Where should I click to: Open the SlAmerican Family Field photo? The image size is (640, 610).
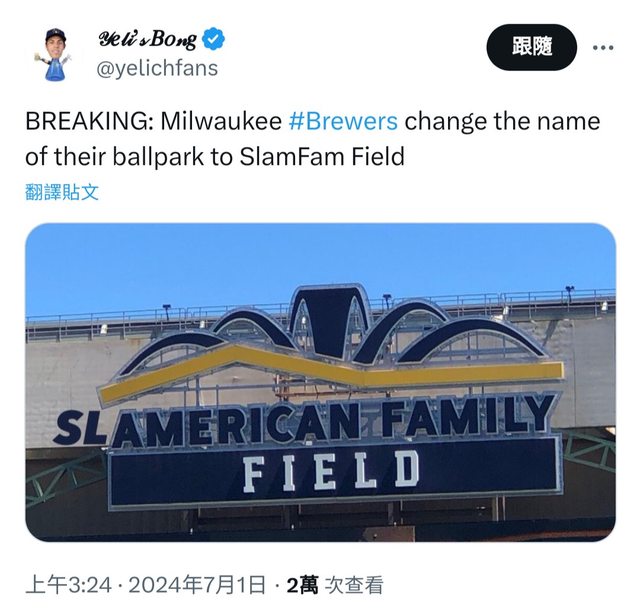coord(320,382)
